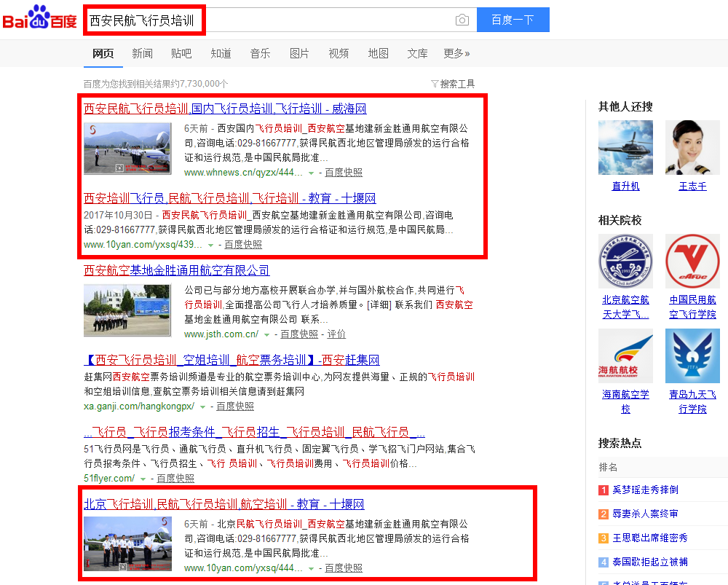
Task: Open hot search 王思聪出席维密秀
Action: (x=650, y=538)
